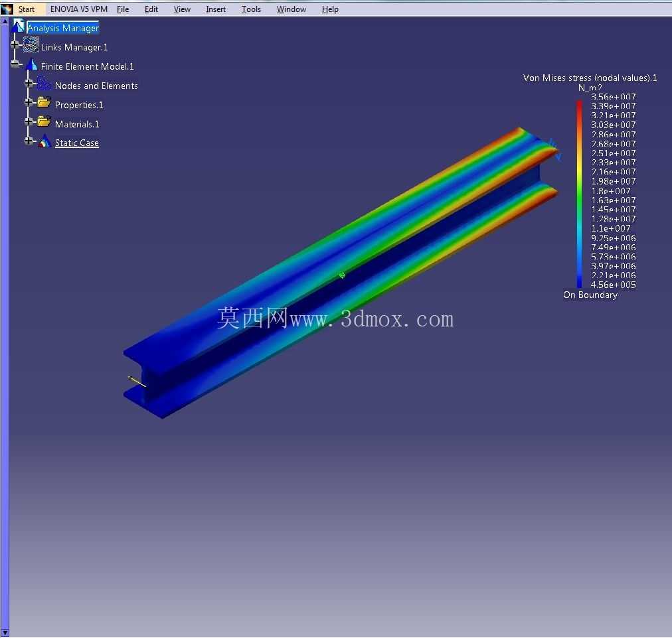Expand the Links Manager.1 node
The width and height of the screenshot is (672, 639).
[x=15, y=44]
